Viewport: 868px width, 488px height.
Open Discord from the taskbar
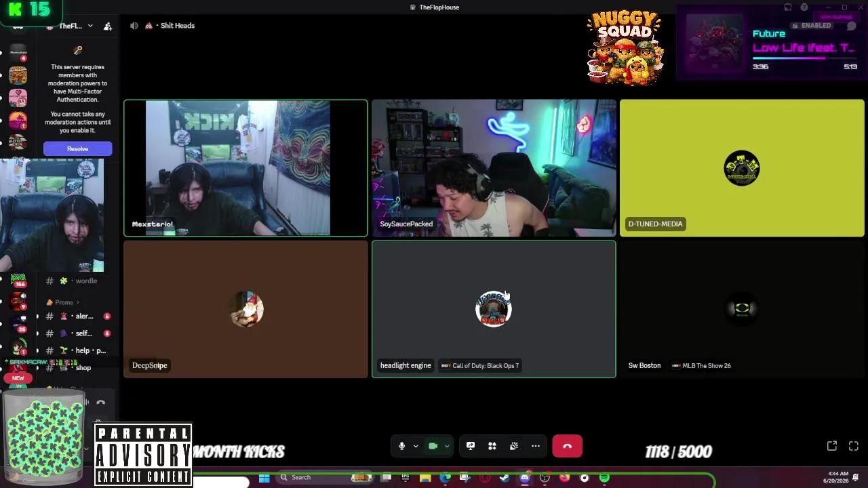point(524,478)
